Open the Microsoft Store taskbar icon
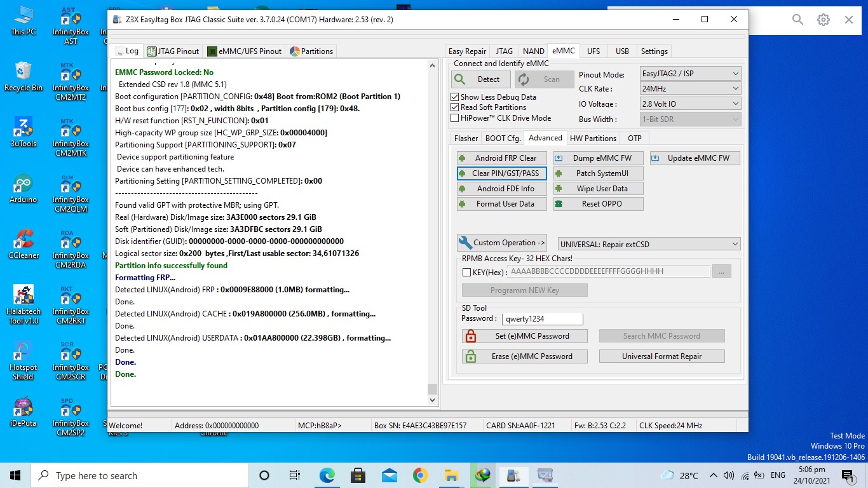 pyautogui.click(x=358, y=475)
